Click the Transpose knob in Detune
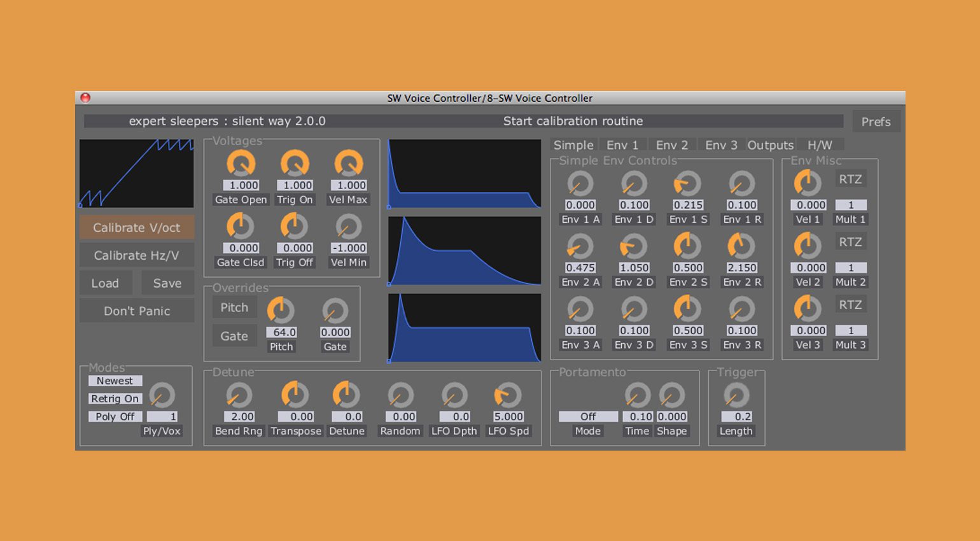The image size is (980, 541). [295, 395]
